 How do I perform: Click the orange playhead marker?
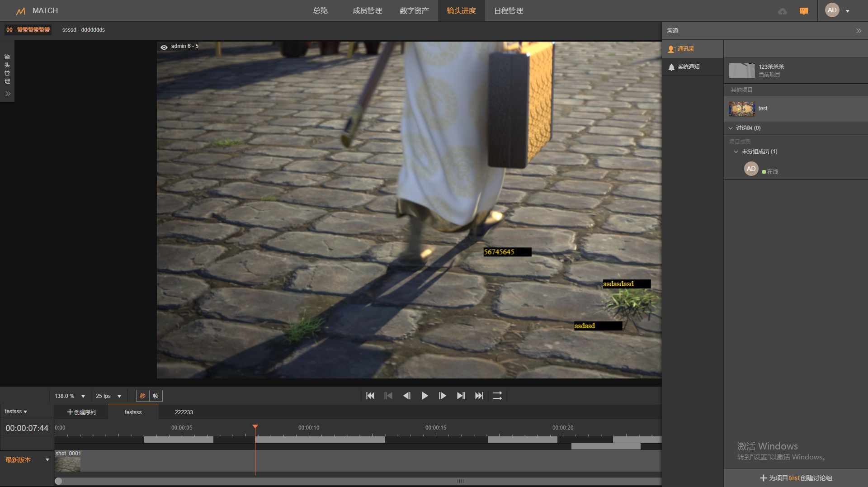click(255, 427)
